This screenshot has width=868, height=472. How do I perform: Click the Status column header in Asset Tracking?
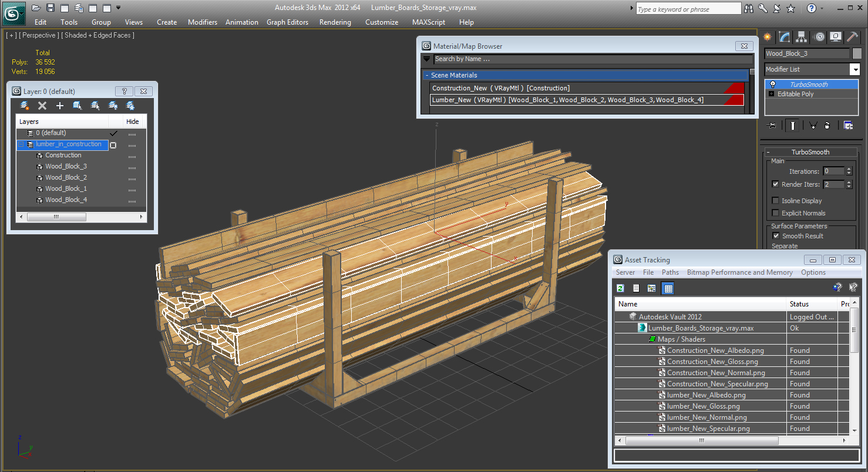[812, 304]
